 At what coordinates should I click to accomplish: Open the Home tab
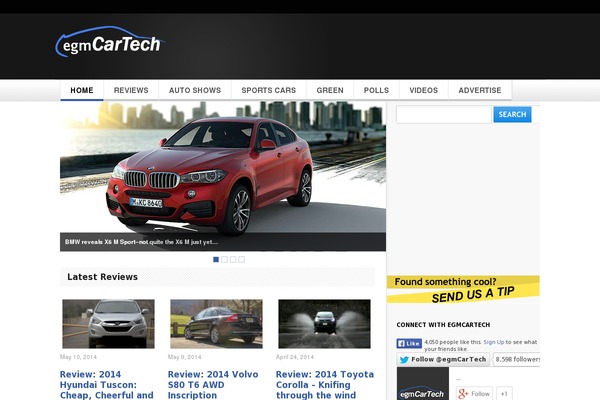[82, 90]
